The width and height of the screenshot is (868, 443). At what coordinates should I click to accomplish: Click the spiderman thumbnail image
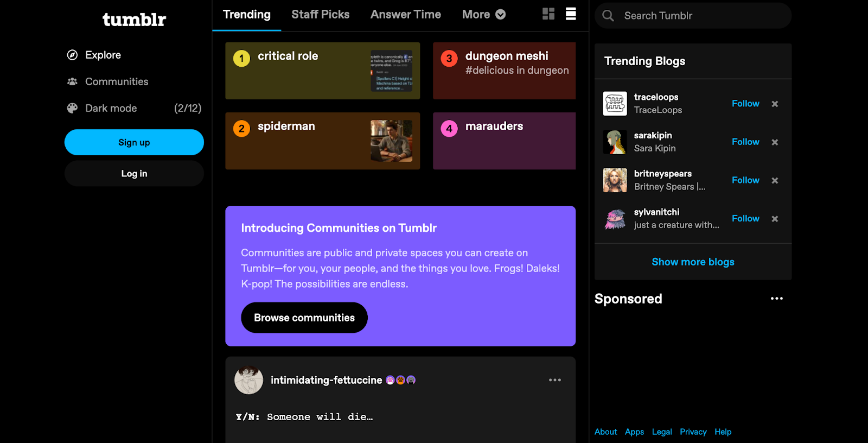(x=391, y=141)
